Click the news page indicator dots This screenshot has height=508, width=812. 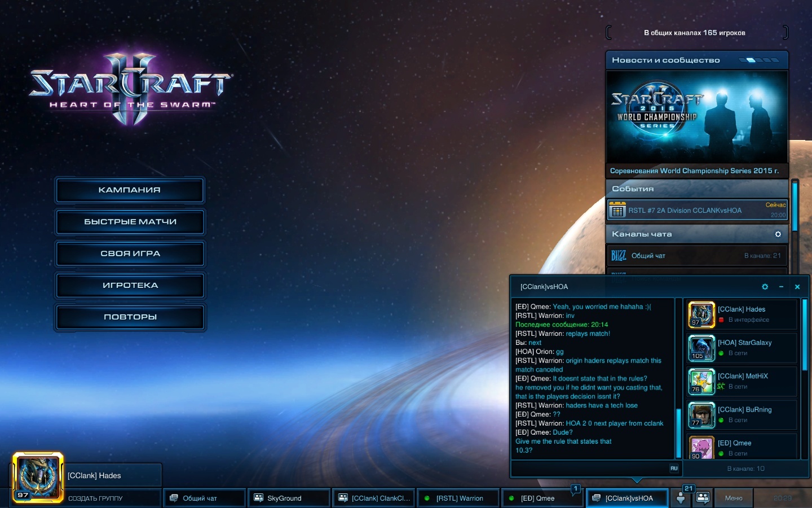tap(759, 60)
